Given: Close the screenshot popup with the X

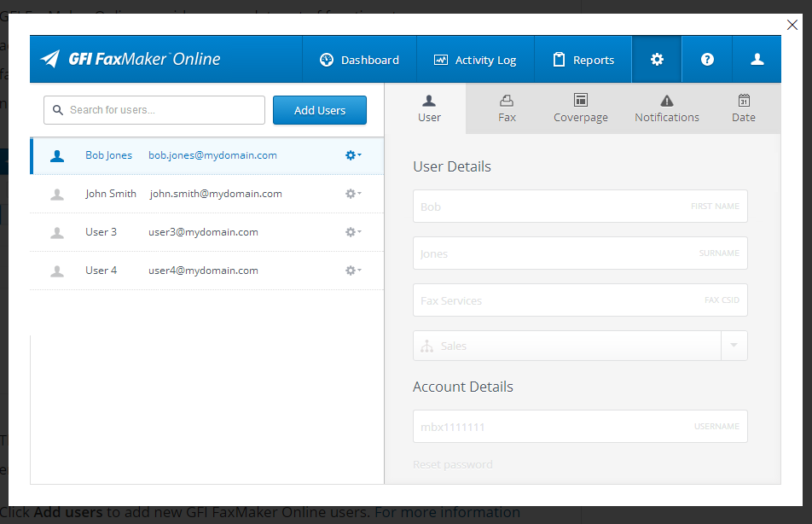Looking at the screenshot, I should click(x=792, y=25).
